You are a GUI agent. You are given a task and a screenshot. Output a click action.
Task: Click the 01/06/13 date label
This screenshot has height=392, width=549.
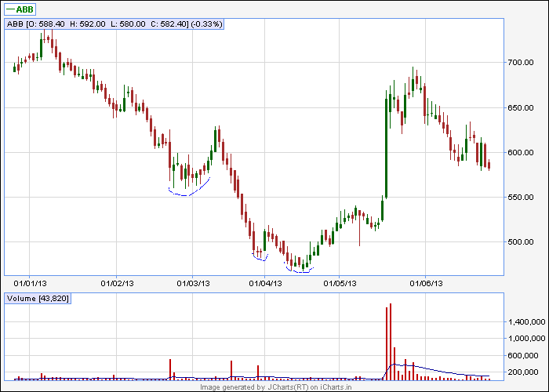click(x=426, y=283)
